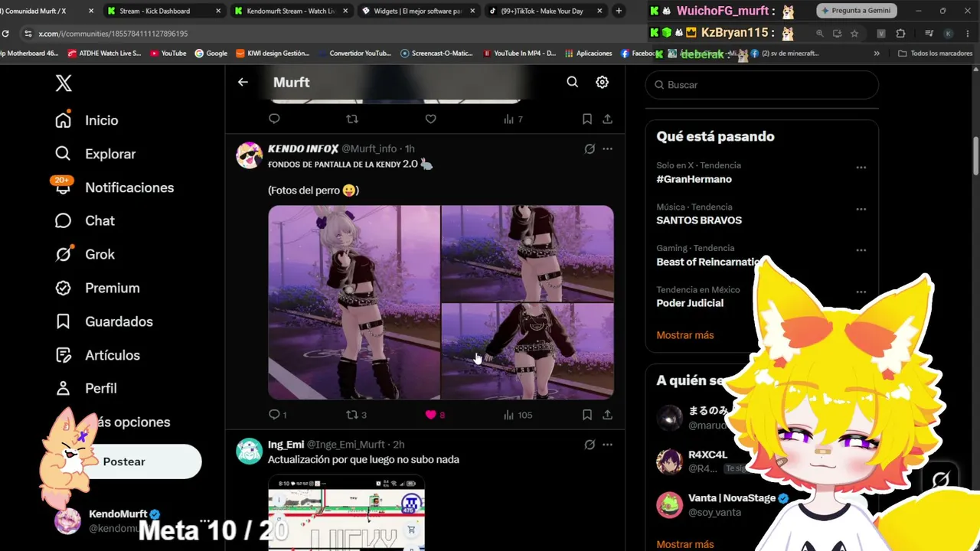
Task: Reply to the KENDO INFOX post
Action: (274, 415)
